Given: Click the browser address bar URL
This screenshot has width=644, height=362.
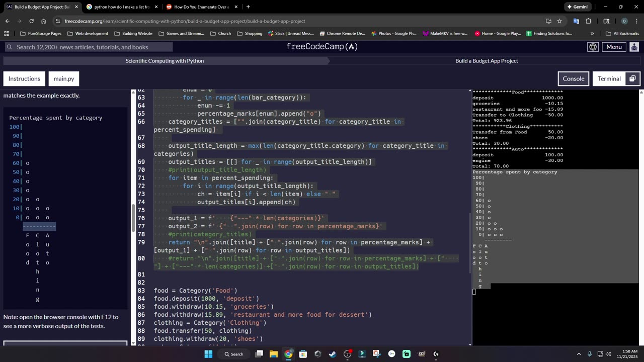Looking at the screenshot, I should coord(185,21).
